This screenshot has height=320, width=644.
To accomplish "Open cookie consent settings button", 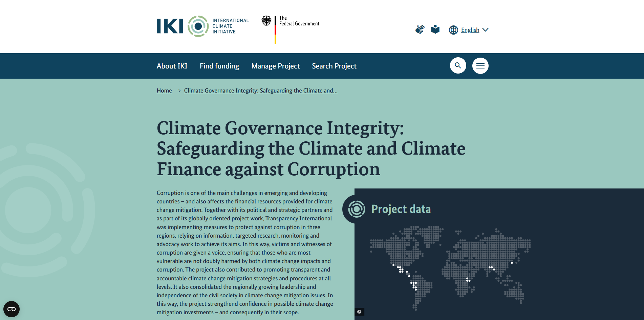I will [12, 309].
